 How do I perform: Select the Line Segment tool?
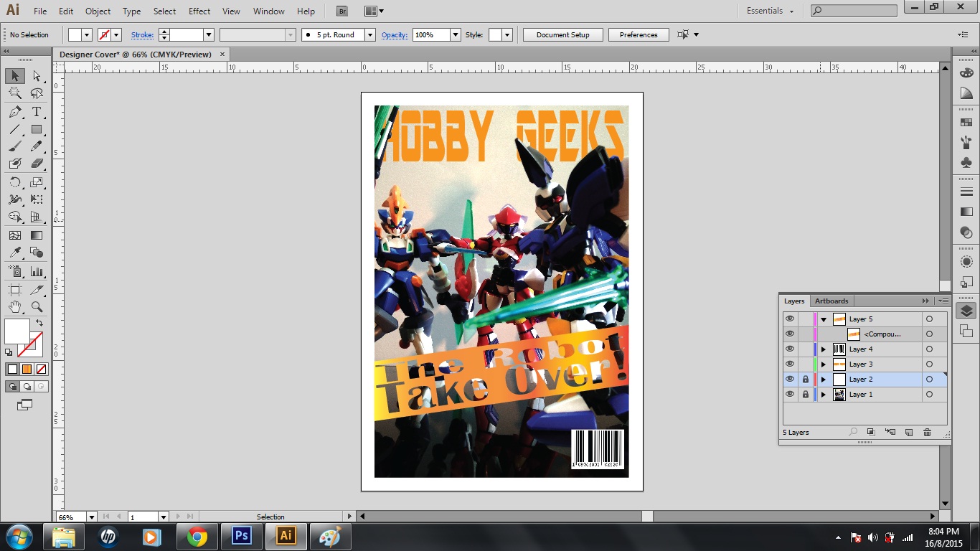(x=14, y=129)
